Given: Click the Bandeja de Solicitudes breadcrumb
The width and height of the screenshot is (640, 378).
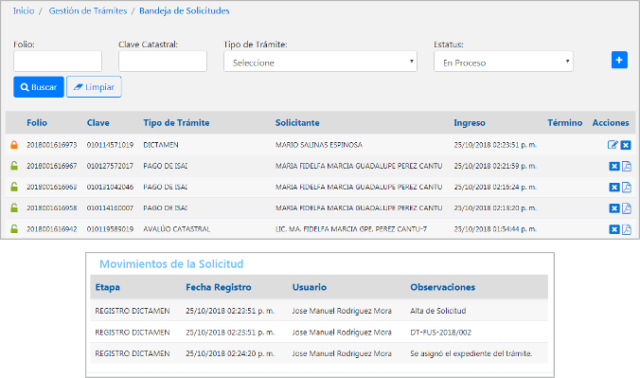Looking at the screenshot, I should coord(184,11).
